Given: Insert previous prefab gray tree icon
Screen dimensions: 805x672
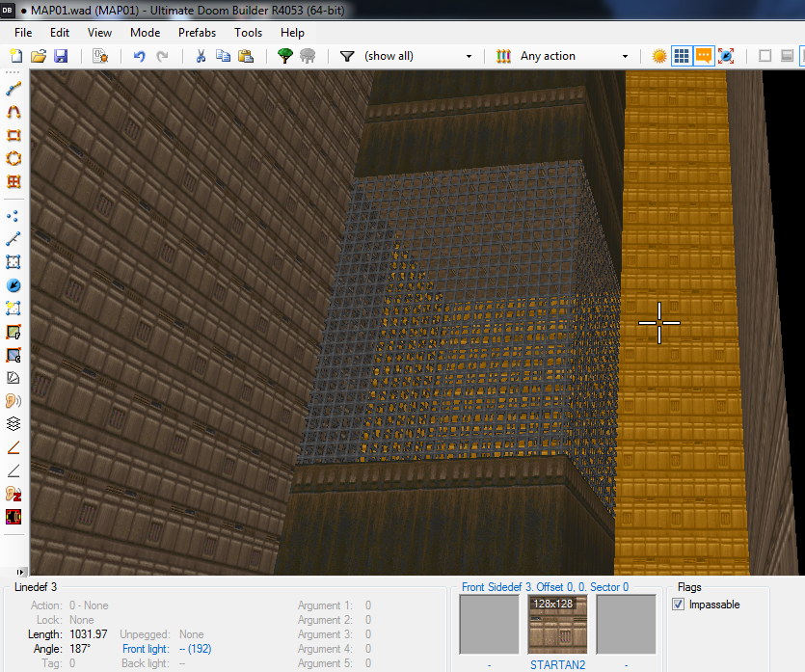Looking at the screenshot, I should coord(308,56).
